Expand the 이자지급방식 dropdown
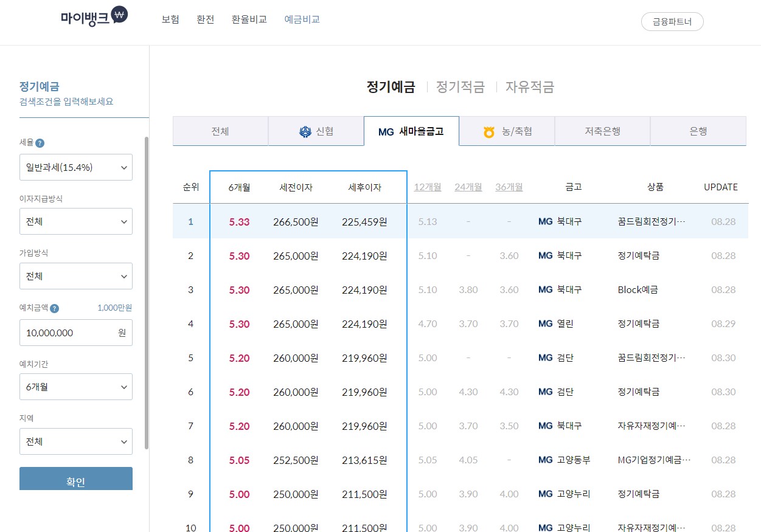Viewport: 761px width, 532px height. tap(75, 221)
